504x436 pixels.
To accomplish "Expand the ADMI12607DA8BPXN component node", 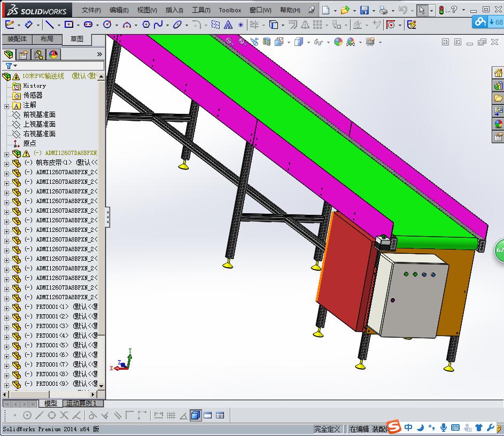I will (6, 154).
